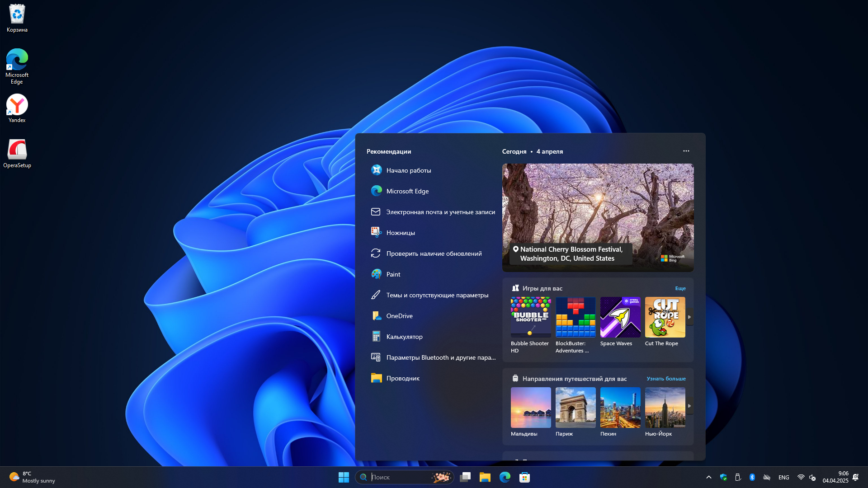Show next games with arrow

tap(689, 317)
